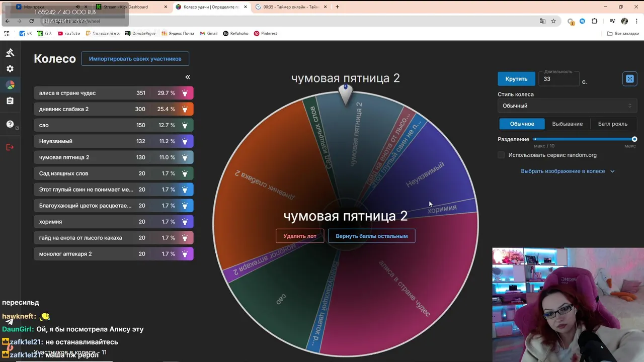Viewport: 644px width, 362px height.
Task: Select the дневник слабака 2 list row
Action: point(113,109)
